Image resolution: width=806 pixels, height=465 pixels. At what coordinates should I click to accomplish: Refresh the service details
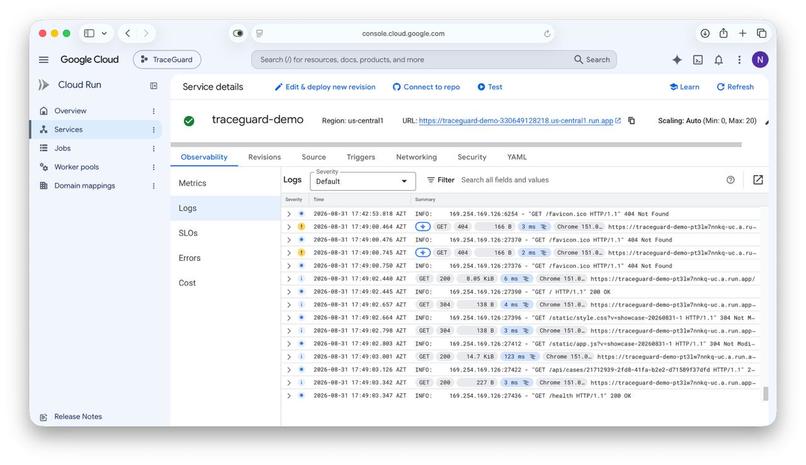[735, 87]
